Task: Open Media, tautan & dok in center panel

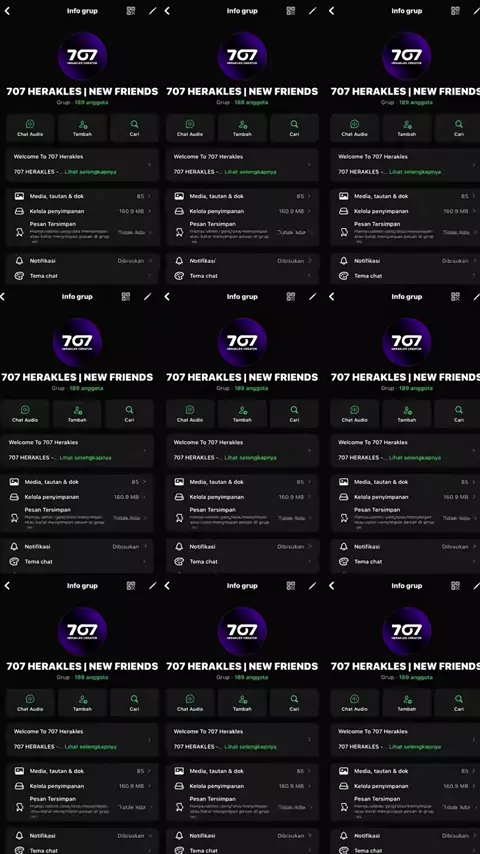Action: click(x=242, y=482)
